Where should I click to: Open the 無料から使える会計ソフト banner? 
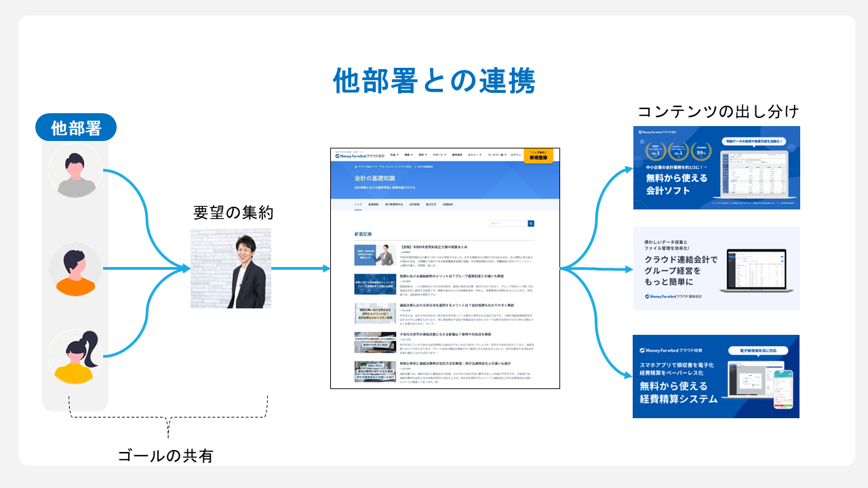coord(716,168)
